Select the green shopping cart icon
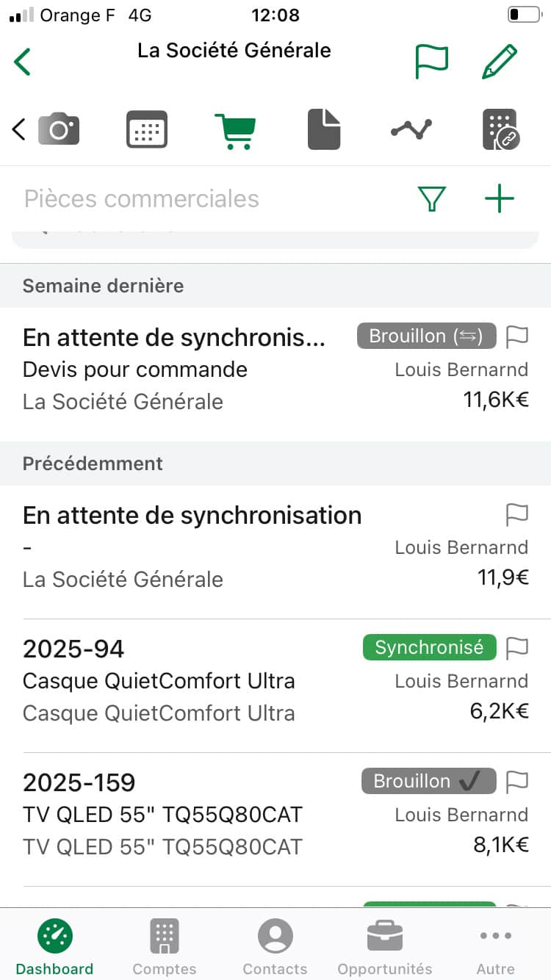The image size is (551, 980). [x=235, y=130]
